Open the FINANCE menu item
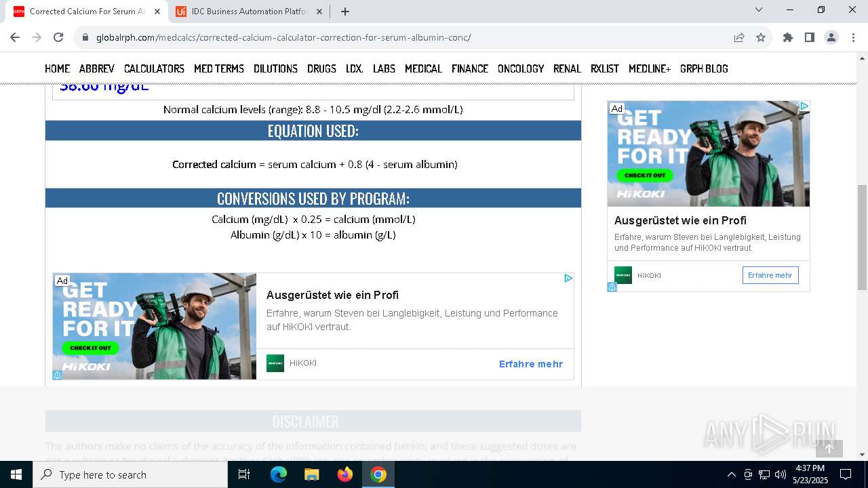The image size is (868, 488). (x=470, y=68)
